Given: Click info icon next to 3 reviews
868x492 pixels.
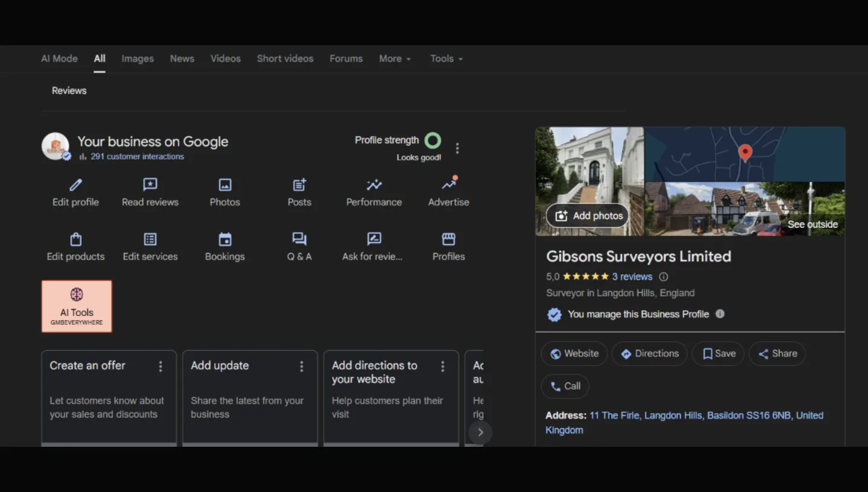Looking at the screenshot, I should click(664, 277).
